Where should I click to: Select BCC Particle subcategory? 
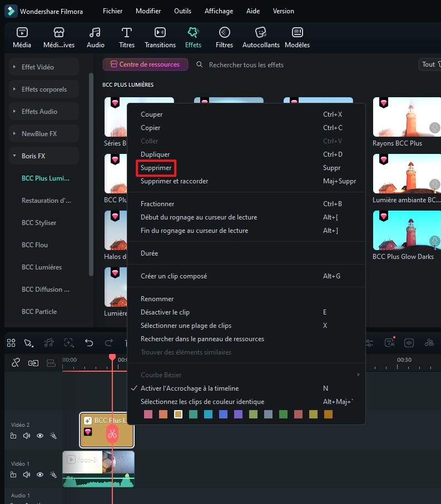click(x=39, y=312)
